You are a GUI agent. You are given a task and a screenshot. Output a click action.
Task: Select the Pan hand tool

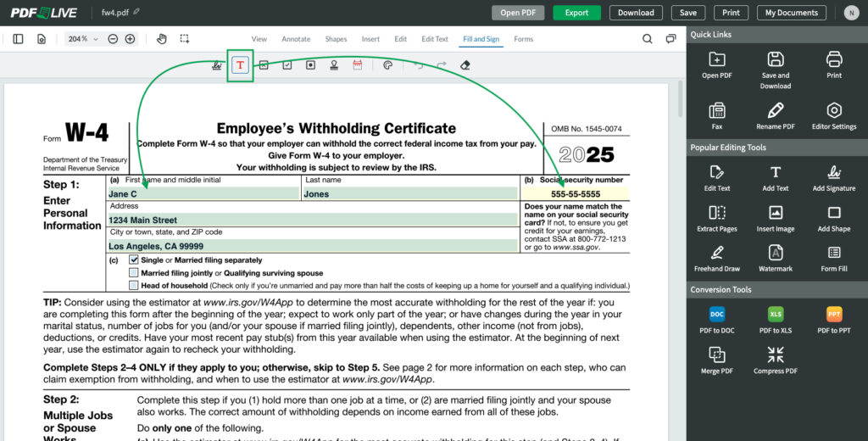pos(162,39)
